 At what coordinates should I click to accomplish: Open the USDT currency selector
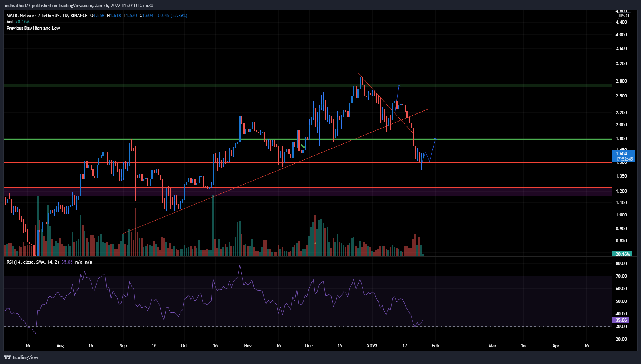tap(624, 16)
